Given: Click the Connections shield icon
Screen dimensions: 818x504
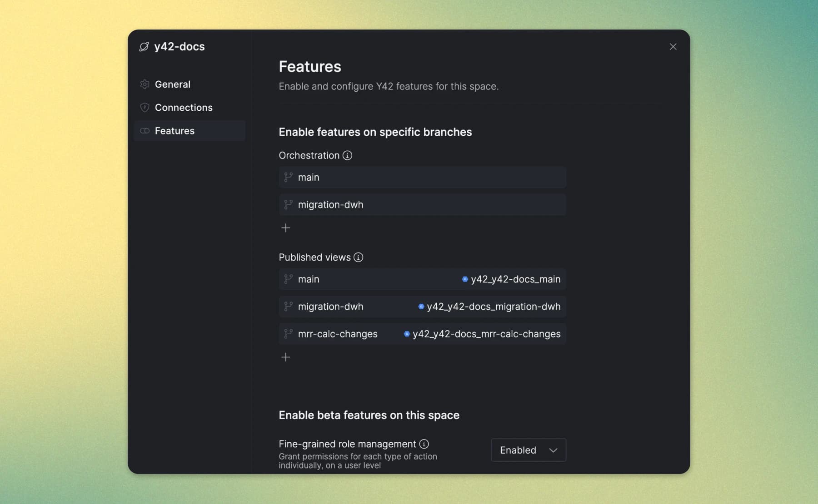Looking at the screenshot, I should tap(145, 108).
